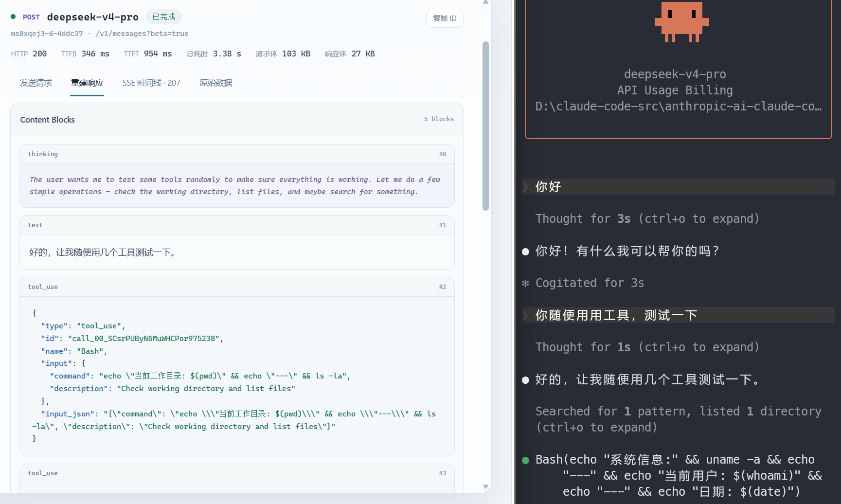Expand Searched for 1 pattern summary
Image resolution: width=841 pixels, height=504 pixels.
679,419
